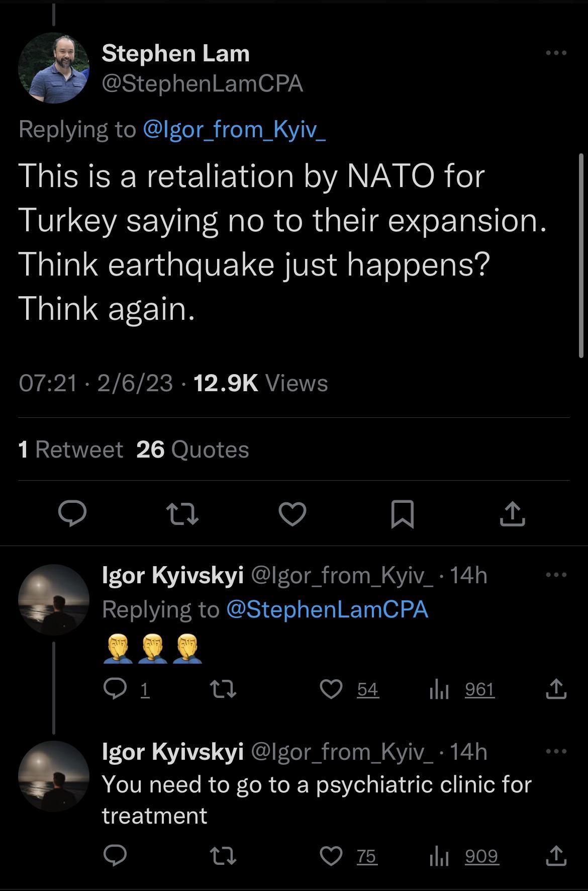Open the more options menu on Stephen Lam's tweet

[556, 52]
